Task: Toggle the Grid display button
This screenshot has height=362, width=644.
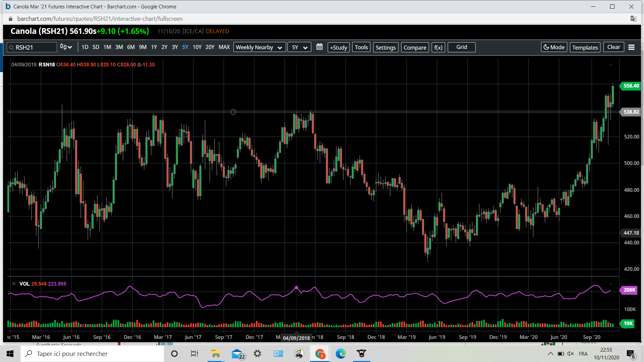Action: click(x=461, y=47)
